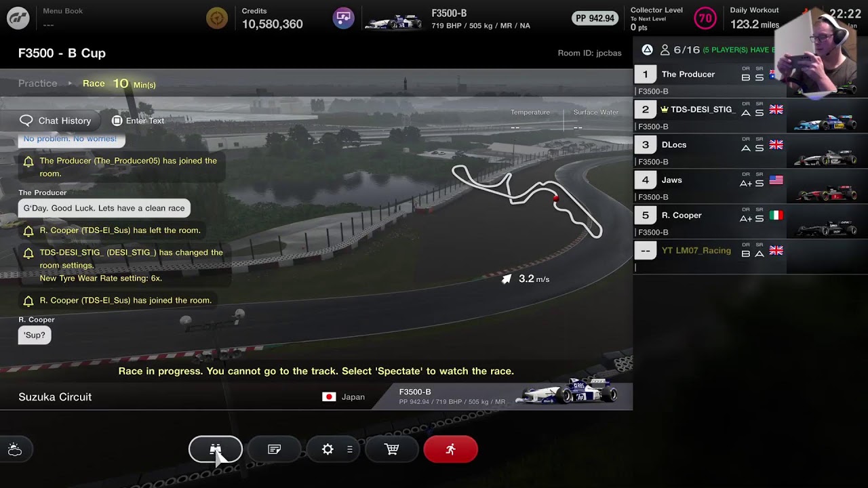The image size is (868, 488).
Task: Click TDS-DESI_STIG_ car thumbnail
Action: click(825, 123)
